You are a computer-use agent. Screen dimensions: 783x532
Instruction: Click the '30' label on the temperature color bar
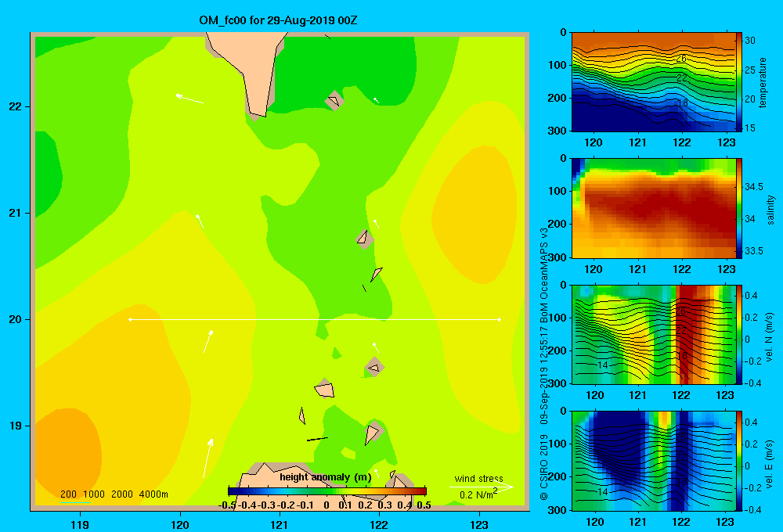point(750,41)
